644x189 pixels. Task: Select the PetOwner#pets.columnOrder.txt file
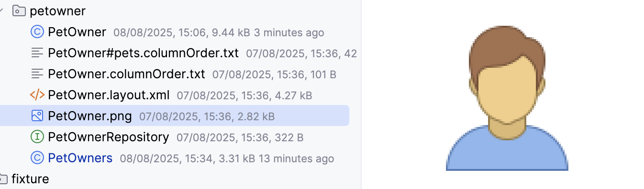click(143, 53)
